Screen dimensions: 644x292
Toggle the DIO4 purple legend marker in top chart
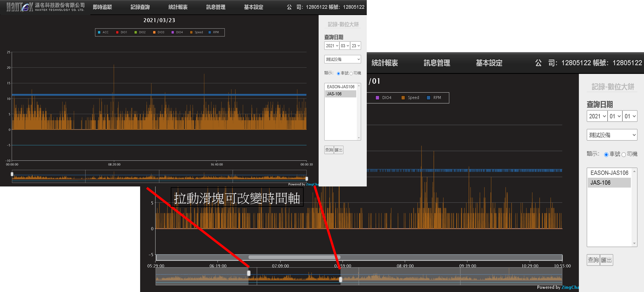pos(173,32)
